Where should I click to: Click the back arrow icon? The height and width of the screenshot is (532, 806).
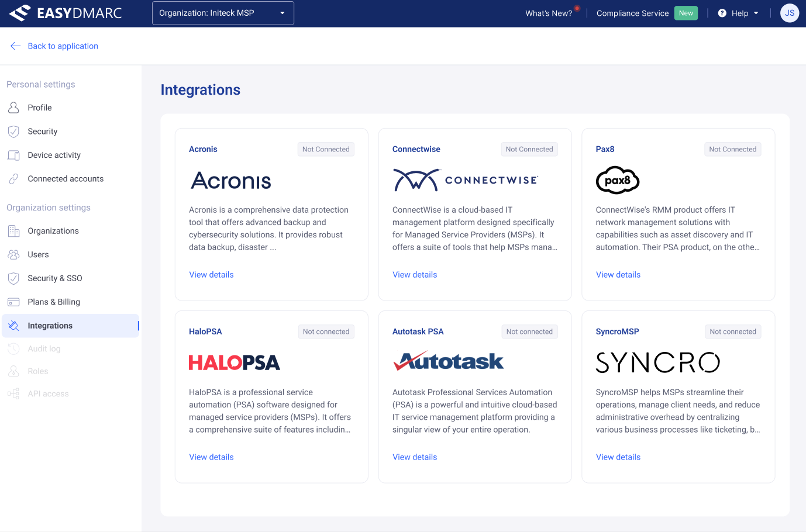(x=16, y=46)
